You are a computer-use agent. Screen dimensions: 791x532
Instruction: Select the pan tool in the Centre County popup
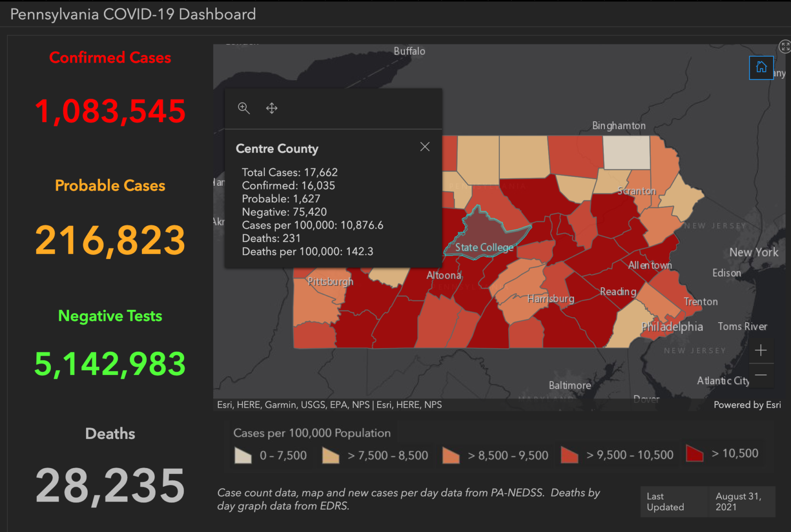tap(271, 108)
